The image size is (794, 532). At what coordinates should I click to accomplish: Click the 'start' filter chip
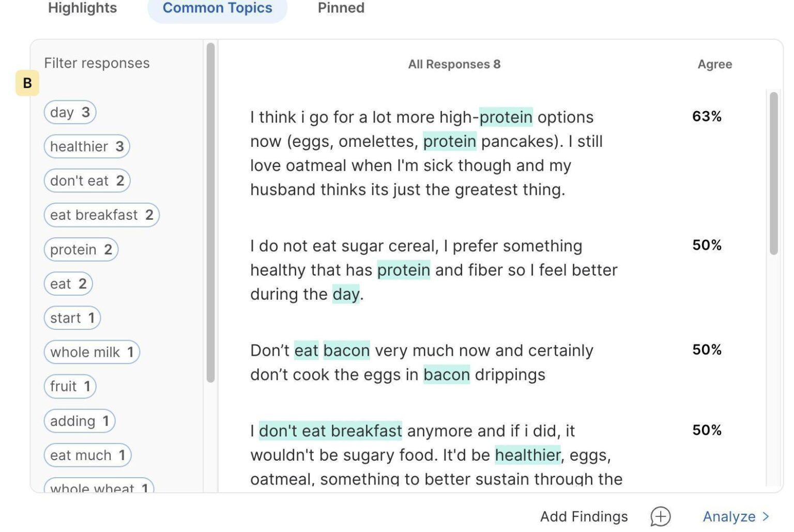click(x=72, y=318)
